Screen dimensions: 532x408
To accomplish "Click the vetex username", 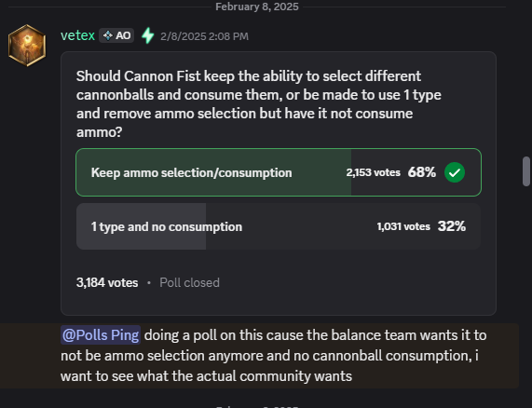I will (77, 35).
